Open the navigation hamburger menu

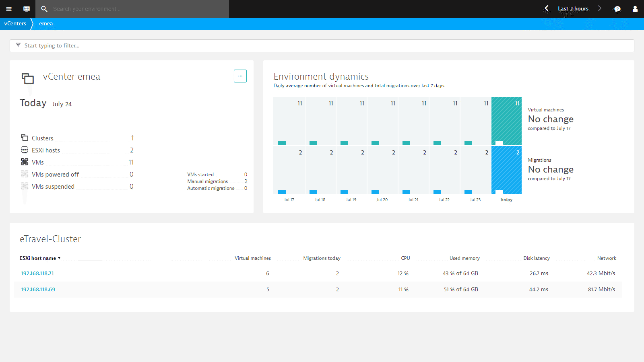coord(8,8)
